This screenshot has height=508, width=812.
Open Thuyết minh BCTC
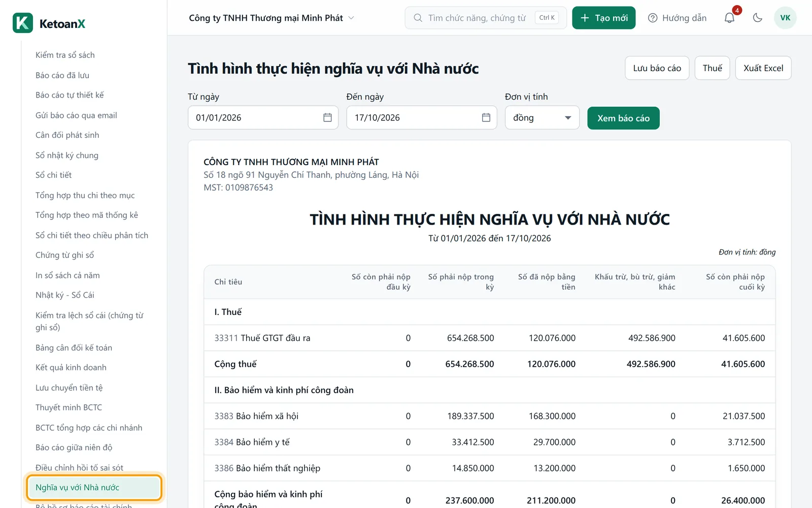(x=69, y=407)
